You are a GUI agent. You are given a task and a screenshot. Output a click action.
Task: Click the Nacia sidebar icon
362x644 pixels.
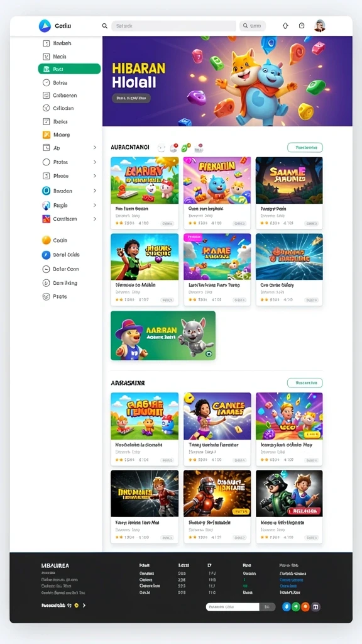pos(46,57)
